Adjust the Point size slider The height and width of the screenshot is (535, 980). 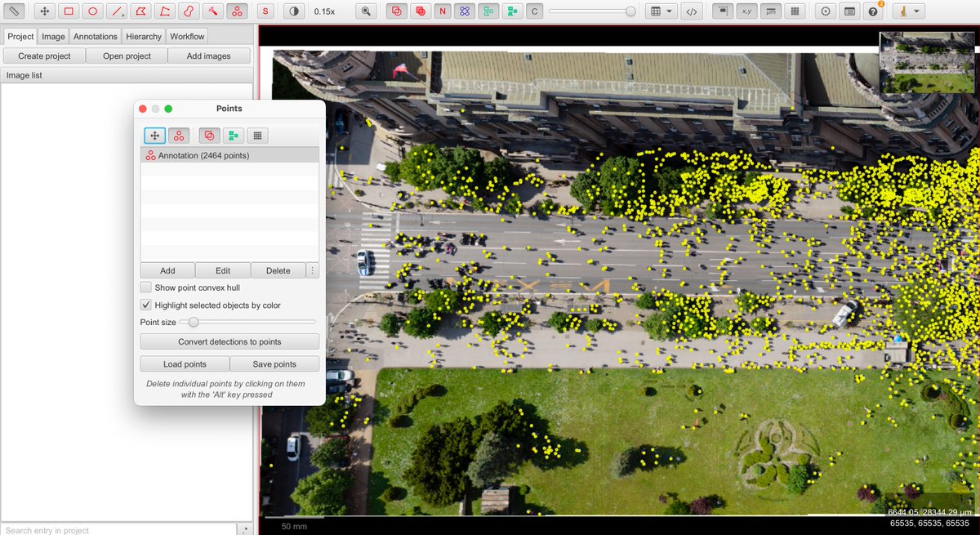tap(194, 323)
